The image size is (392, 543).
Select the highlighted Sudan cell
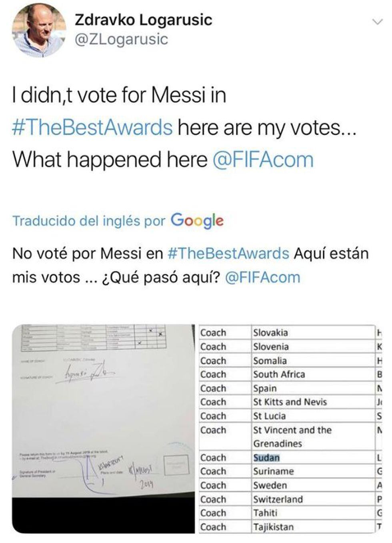click(x=266, y=458)
